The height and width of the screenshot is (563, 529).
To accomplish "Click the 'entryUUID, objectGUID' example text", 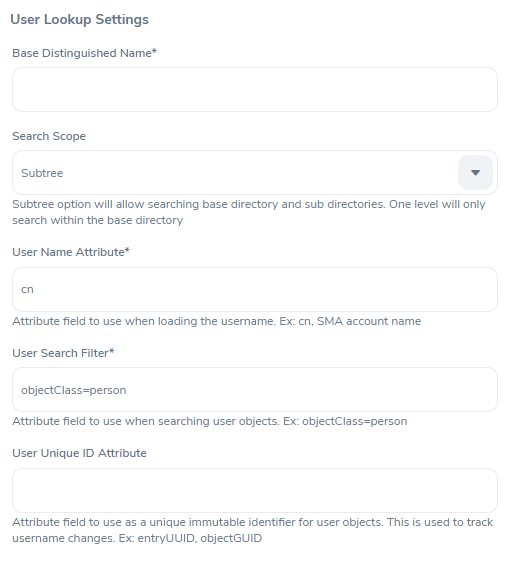I will click(200, 538).
